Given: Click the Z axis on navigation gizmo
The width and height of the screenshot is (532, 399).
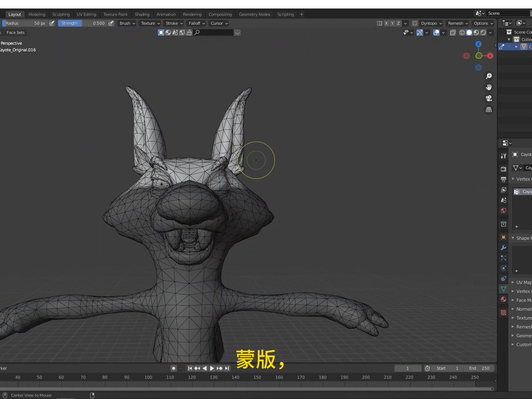Looking at the screenshot, I should point(478,44).
